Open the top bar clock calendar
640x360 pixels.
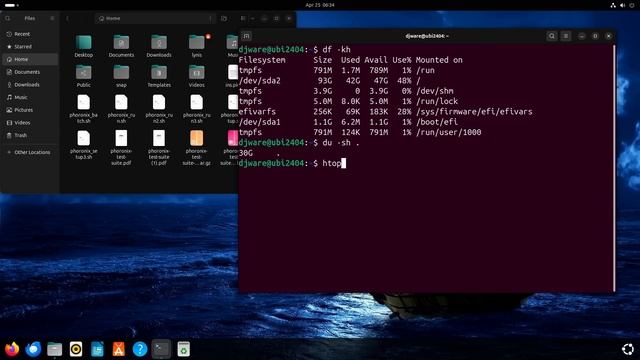(x=320, y=5)
